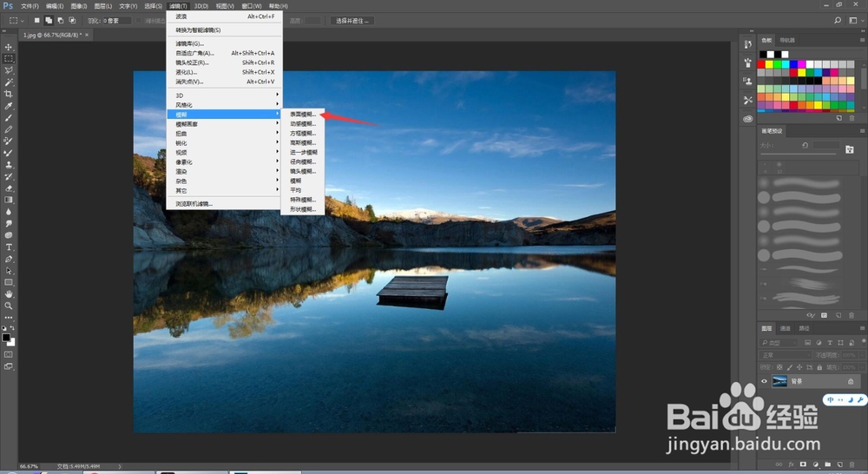Toggle lock transparent pixels icon in Layers
The image size is (868, 474).
(x=779, y=367)
